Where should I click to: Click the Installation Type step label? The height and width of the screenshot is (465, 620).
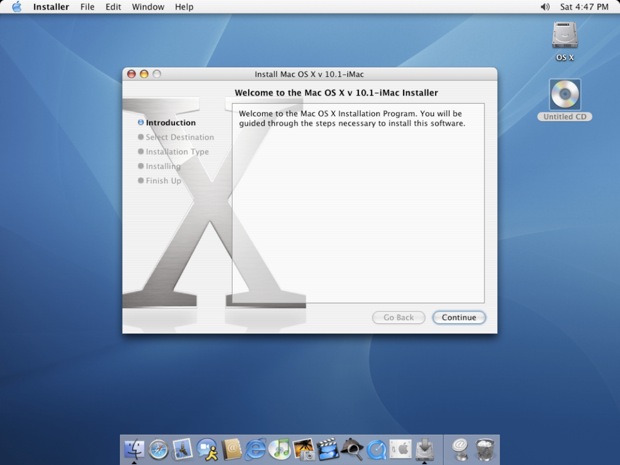pos(177,152)
